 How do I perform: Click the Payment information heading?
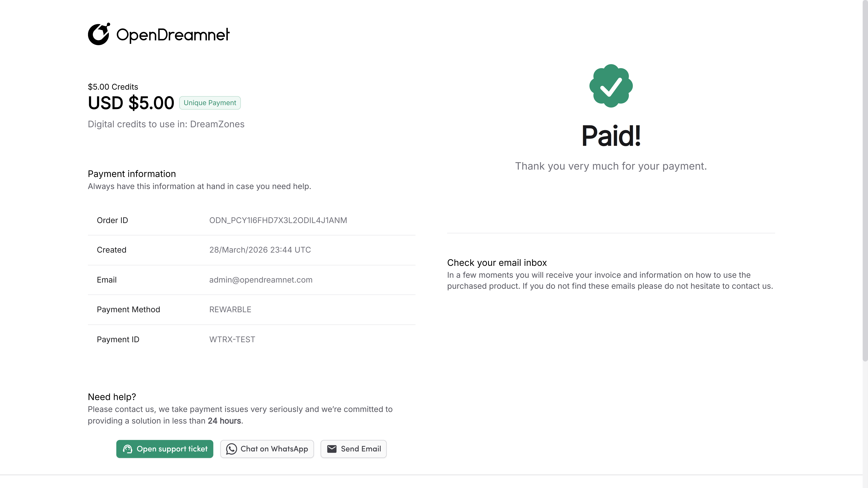click(x=132, y=174)
